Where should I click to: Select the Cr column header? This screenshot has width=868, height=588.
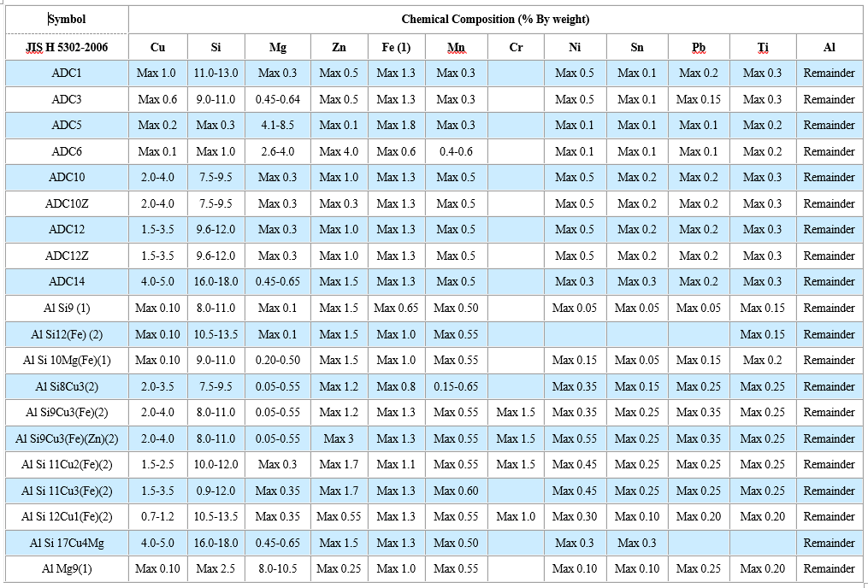516,47
